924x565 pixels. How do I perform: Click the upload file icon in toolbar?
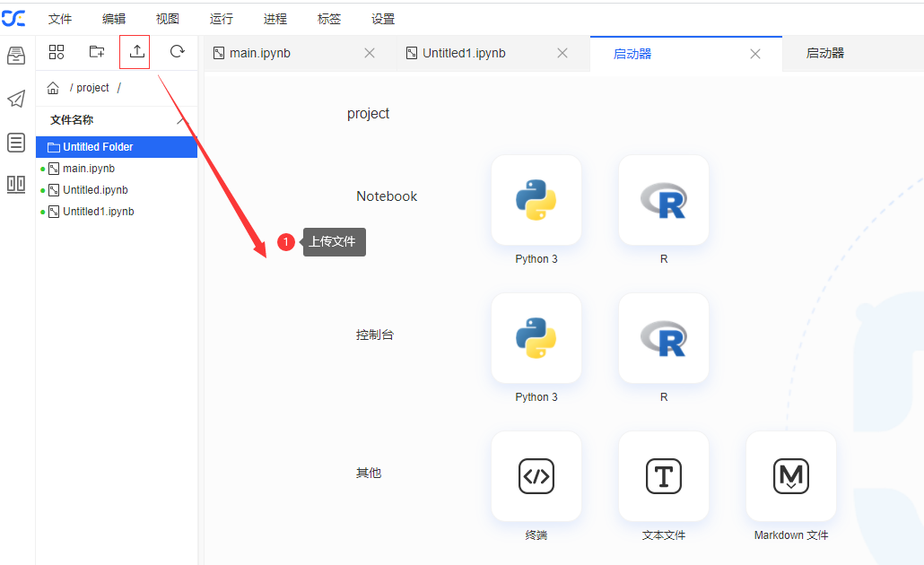click(136, 51)
